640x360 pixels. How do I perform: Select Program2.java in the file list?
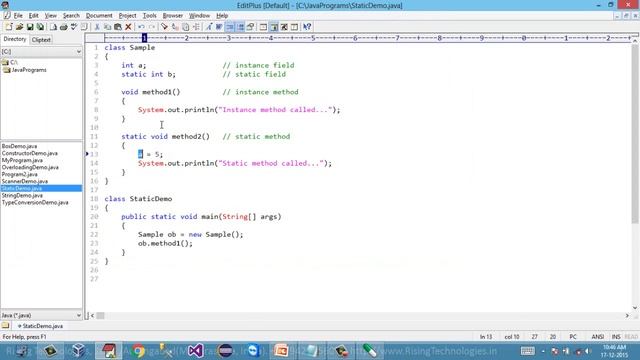pos(20,174)
